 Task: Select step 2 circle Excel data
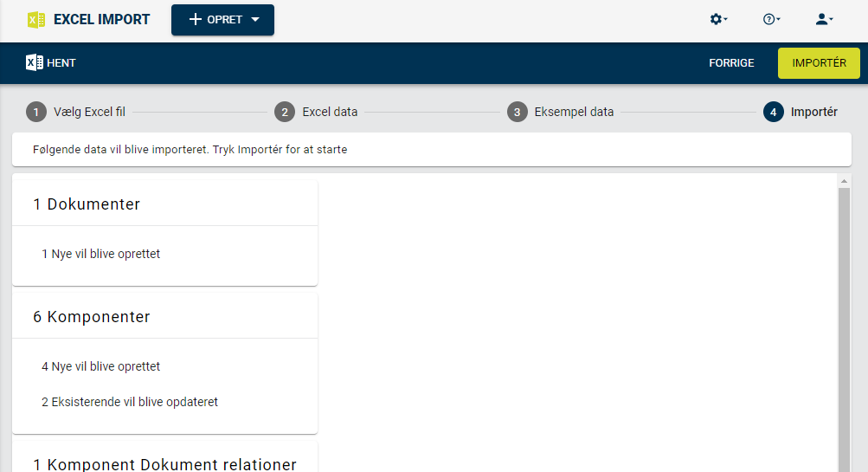click(285, 112)
